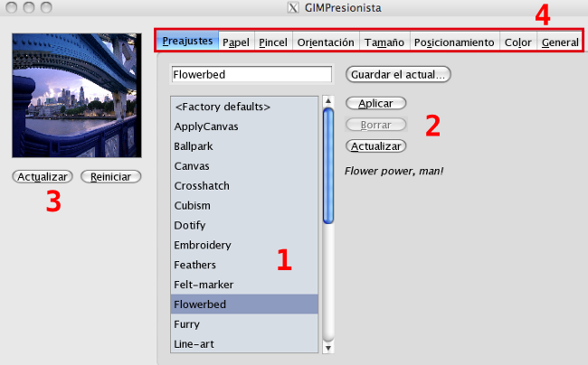Click Actualizar next to the preset list
Viewport: 588px width, 365px height.
tap(375, 146)
